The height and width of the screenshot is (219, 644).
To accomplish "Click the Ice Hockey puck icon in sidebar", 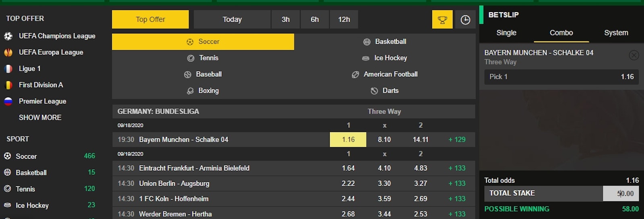I will coord(7,205).
